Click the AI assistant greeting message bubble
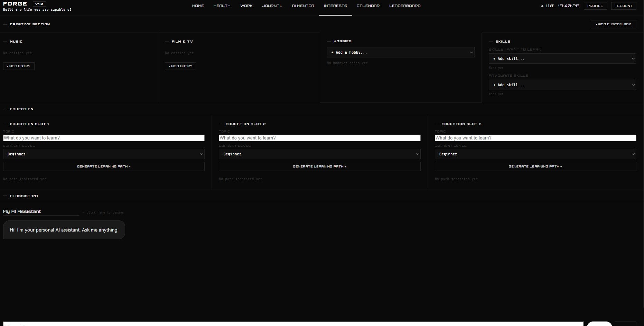The width and height of the screenshot is (644, 326). pos(64,230)
